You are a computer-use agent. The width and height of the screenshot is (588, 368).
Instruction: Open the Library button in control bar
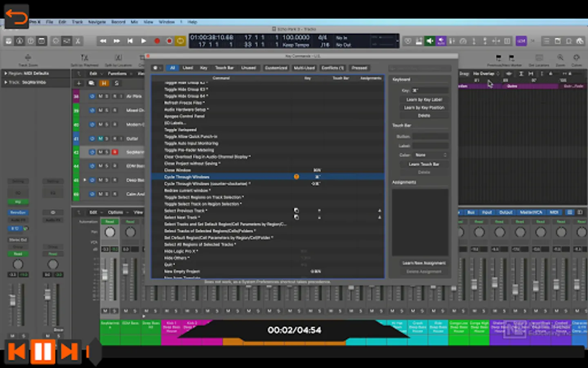9,41
